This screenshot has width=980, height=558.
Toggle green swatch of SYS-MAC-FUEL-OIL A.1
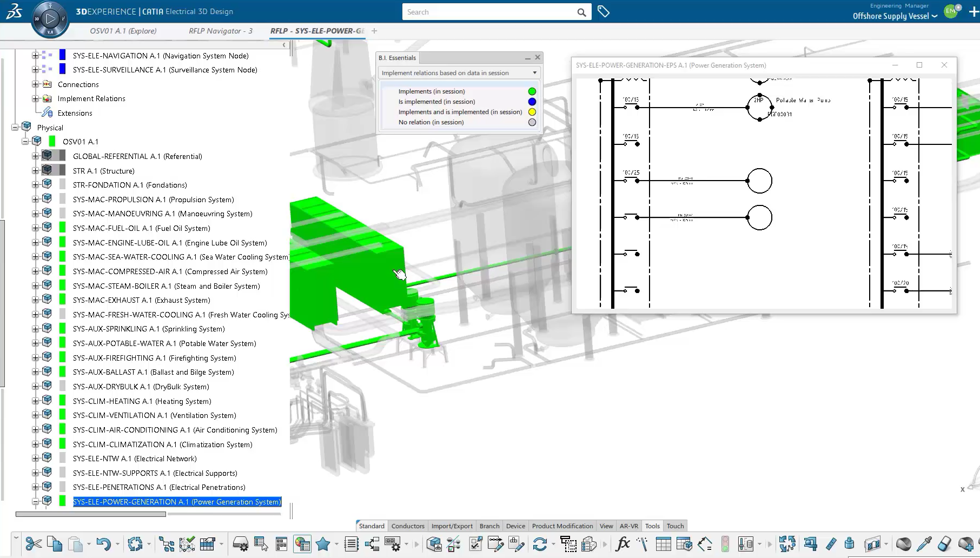pos(62,228)
